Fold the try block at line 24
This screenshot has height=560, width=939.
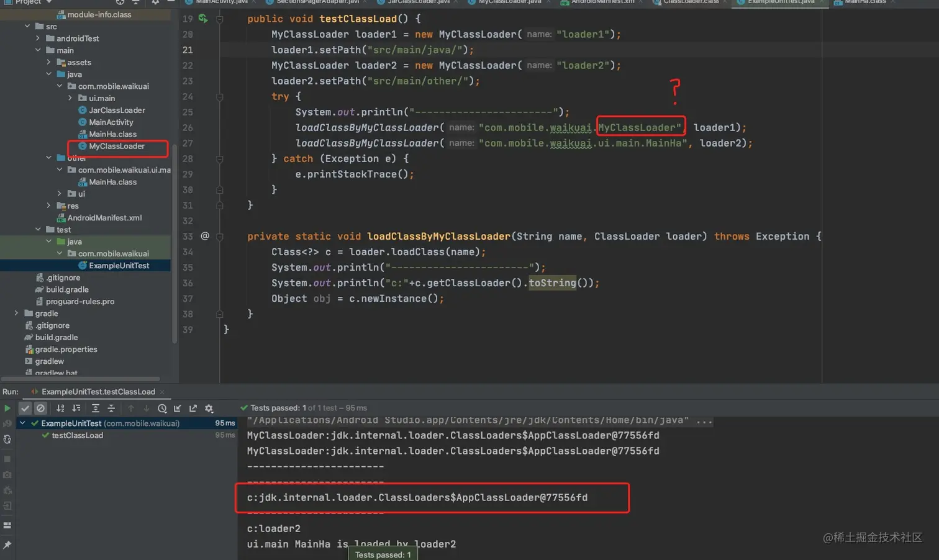coord(219,97)
